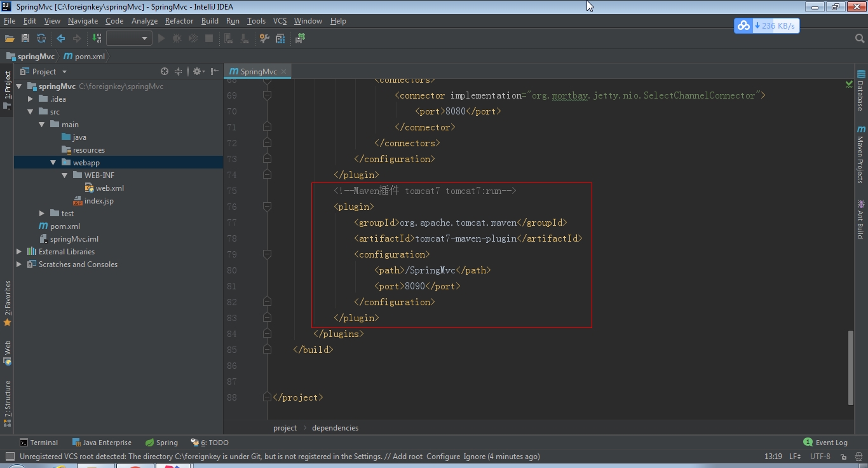Viewport: 868px width, 468px height.
Task: Click the cloud download speed widget icon
Action: (743, 26)
